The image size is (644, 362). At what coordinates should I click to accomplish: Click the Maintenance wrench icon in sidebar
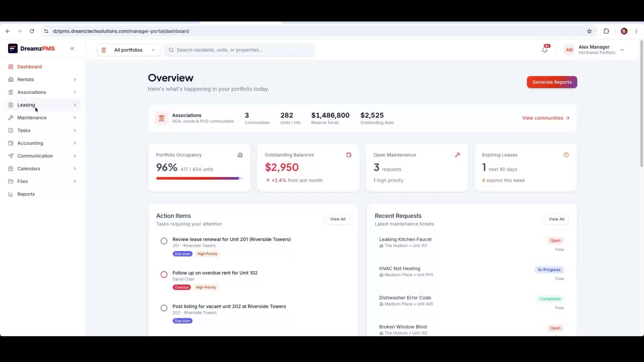pyautogui.click(x=11, y=118)
